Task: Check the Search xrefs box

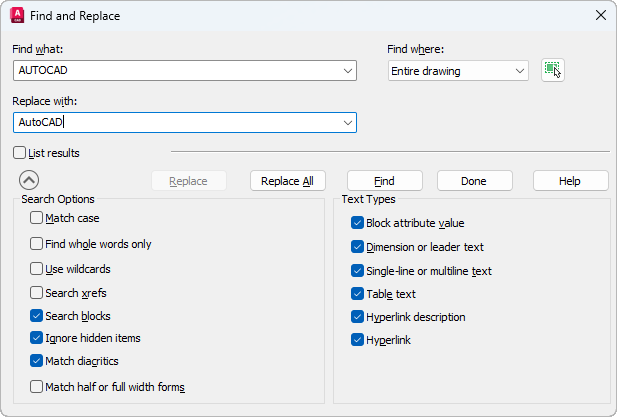Action: click(x=37, y=293)
